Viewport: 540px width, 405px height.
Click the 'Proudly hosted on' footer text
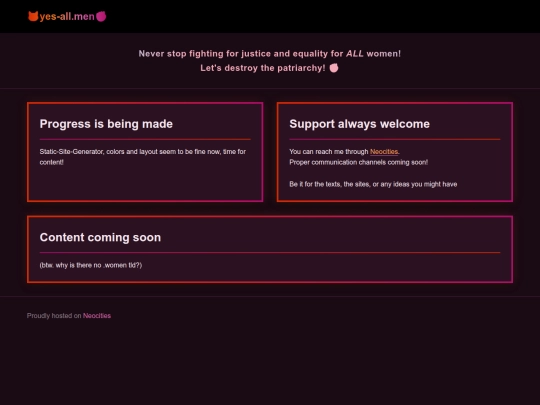tap(54, 315)
